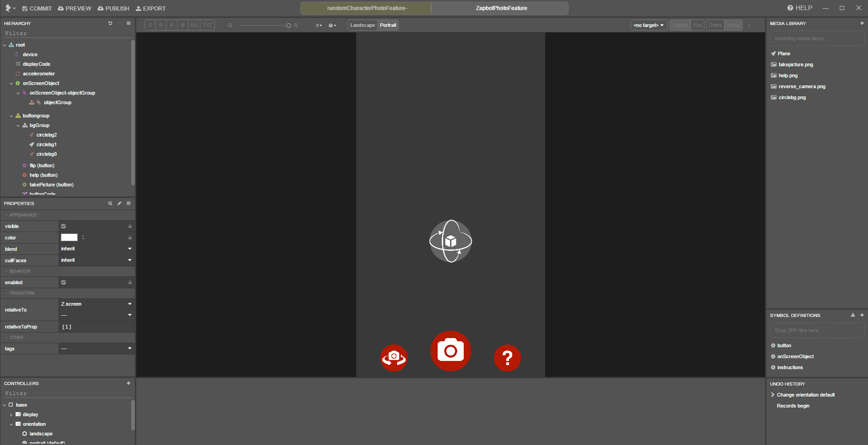Click the lock icon on visible row
Screen dimensions: 868x445
coord(130,226)
